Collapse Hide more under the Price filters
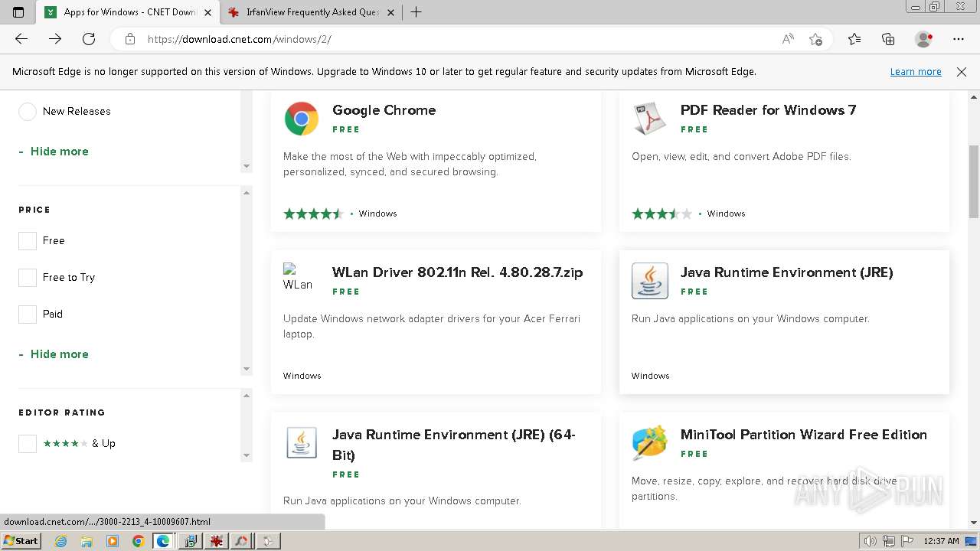This screenshot has height=551, width=980. [x=54, y=354]
